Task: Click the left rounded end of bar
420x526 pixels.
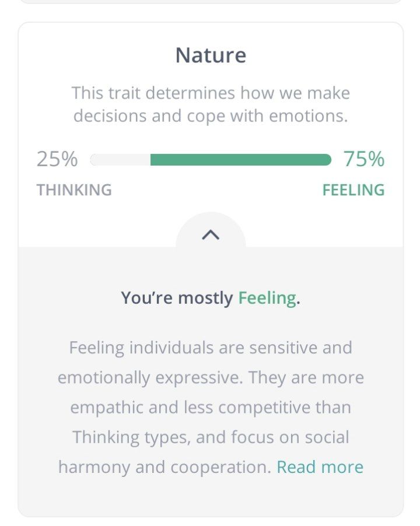Action: click(x=95, y=160)
